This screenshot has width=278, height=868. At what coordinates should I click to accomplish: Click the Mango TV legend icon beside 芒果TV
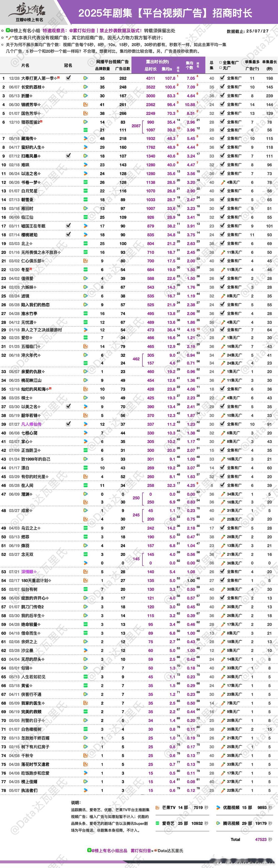(157, 807)
